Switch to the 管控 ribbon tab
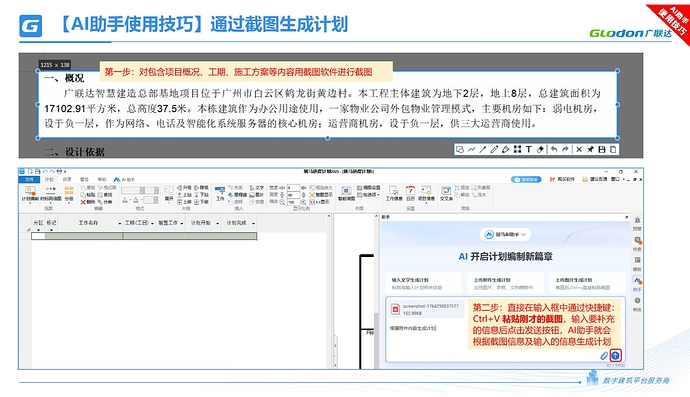This screenshot has height=397, width=690. pos(84,180)
